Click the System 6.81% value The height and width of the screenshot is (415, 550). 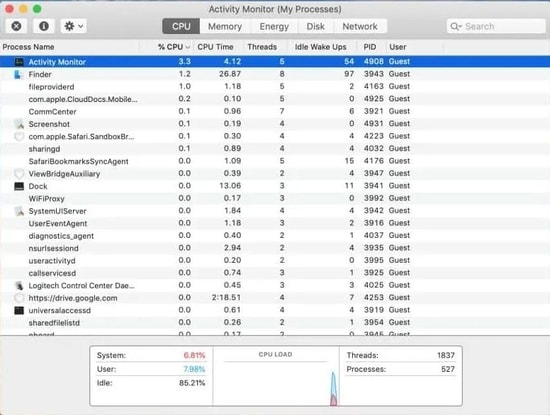tap(194, 355)
